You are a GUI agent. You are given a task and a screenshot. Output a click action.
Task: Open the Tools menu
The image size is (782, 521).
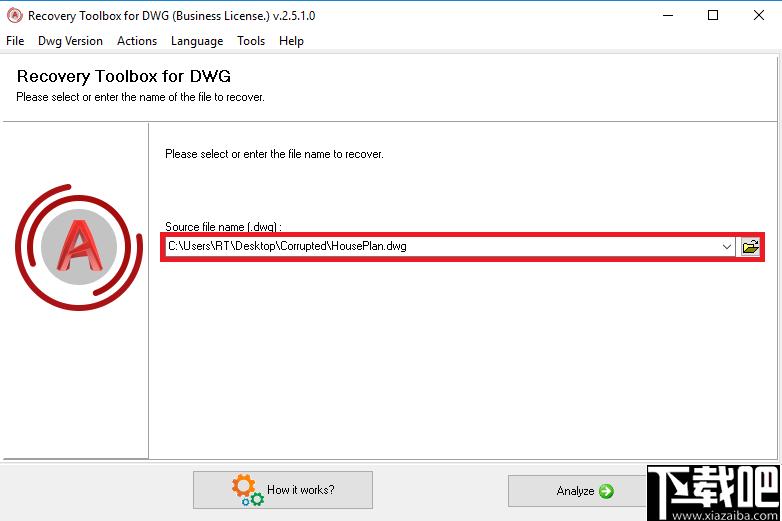(x=251, y=41)
